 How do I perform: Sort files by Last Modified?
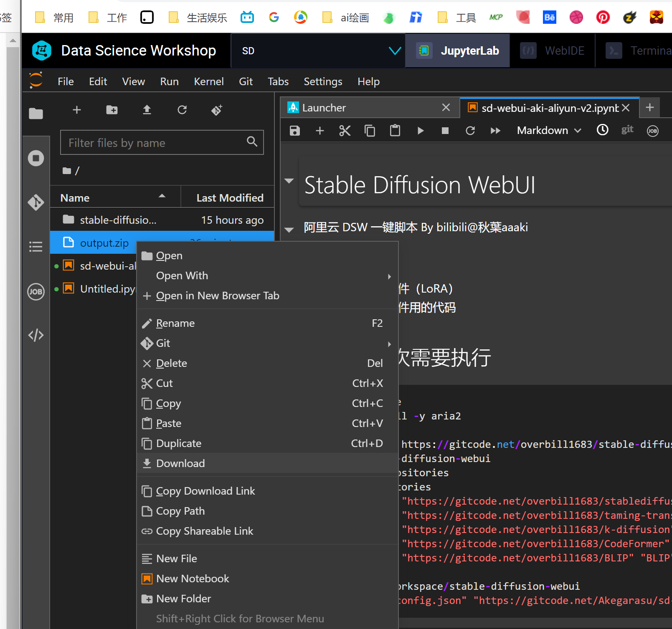[228, 197]
